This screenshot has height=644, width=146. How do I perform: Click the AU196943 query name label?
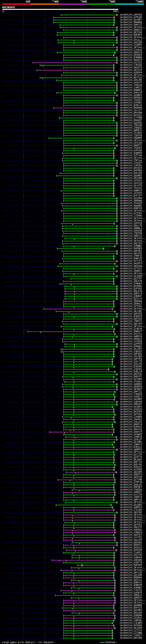(x=8, y=7)
